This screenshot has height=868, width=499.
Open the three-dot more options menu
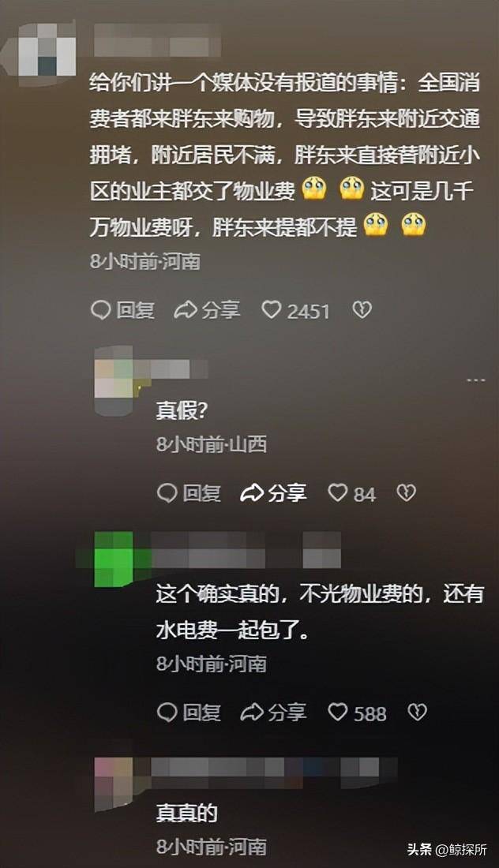476,380
